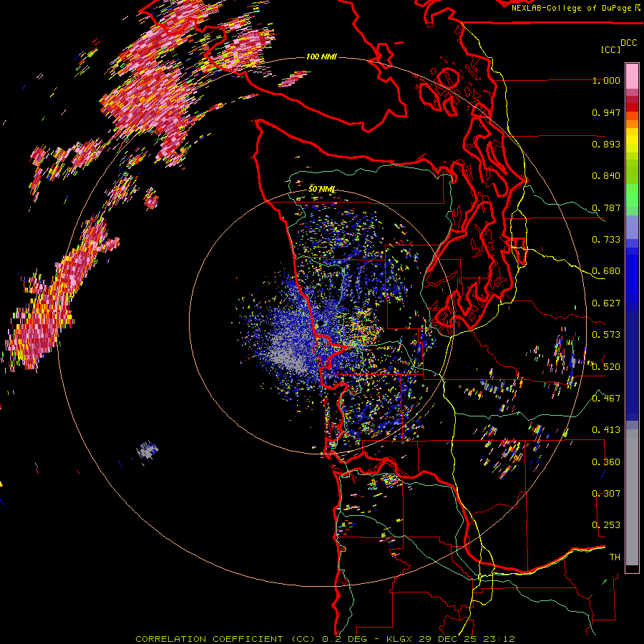Select the 0.733 legend value
This screenshot has height=644, width=644.
tap(606, 240)
